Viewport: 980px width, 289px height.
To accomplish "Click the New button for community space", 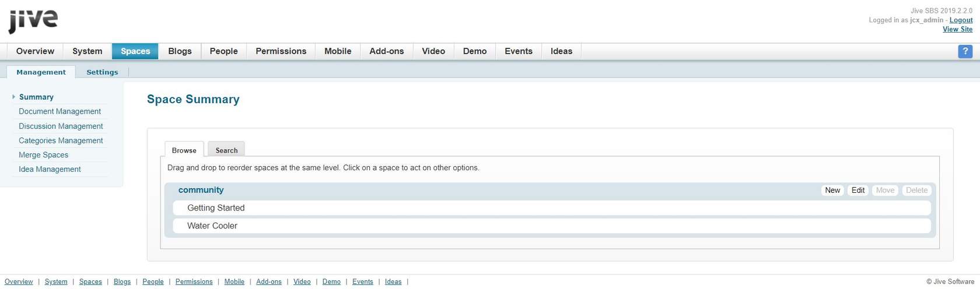I will (832, 191).
